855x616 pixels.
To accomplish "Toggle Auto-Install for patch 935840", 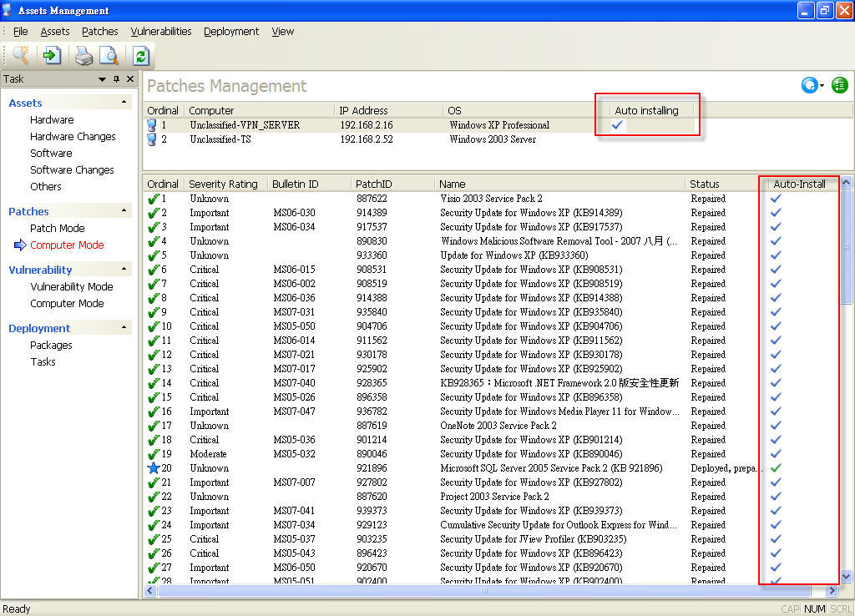I will tap(776, 312).
